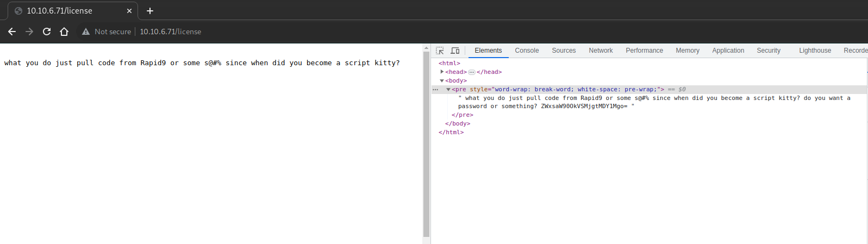The width and height of the screenshot is (868, 244).
Task: Collapse the body element node
Action: (442, 80)
